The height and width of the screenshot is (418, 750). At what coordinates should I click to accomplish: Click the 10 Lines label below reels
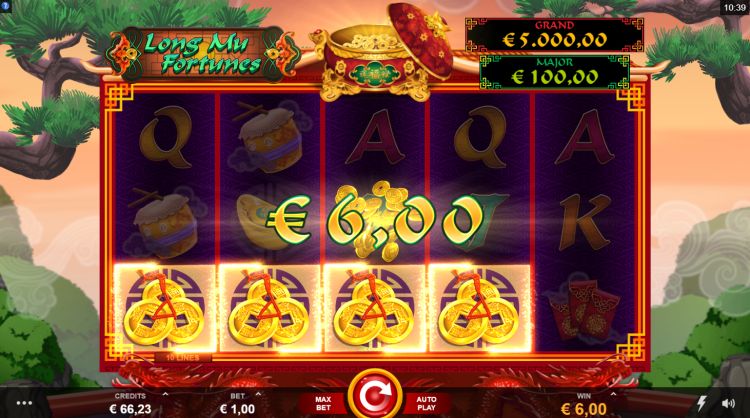(x=182, y=357)
